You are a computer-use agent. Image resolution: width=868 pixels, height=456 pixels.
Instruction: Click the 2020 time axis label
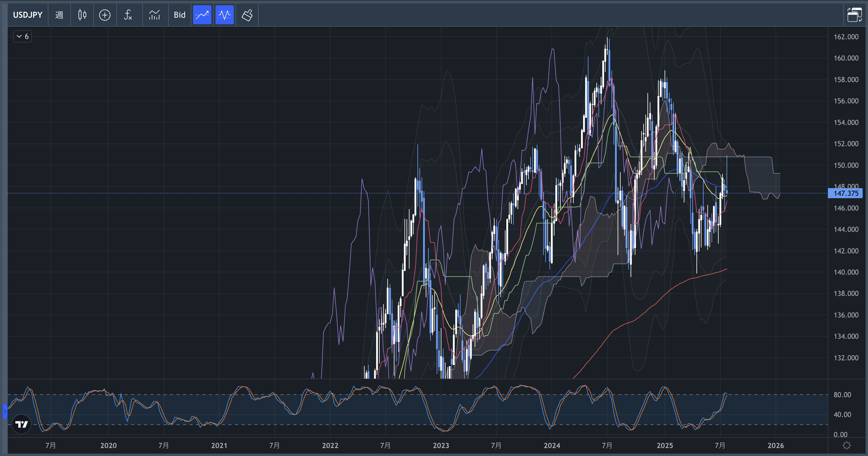pyautogui.click(x=109, y=446)
